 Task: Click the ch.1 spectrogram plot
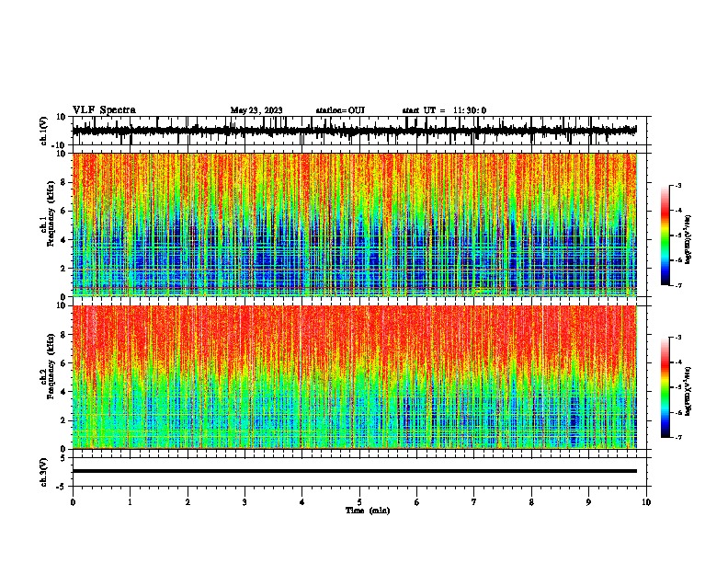click(x=354, y=224)
